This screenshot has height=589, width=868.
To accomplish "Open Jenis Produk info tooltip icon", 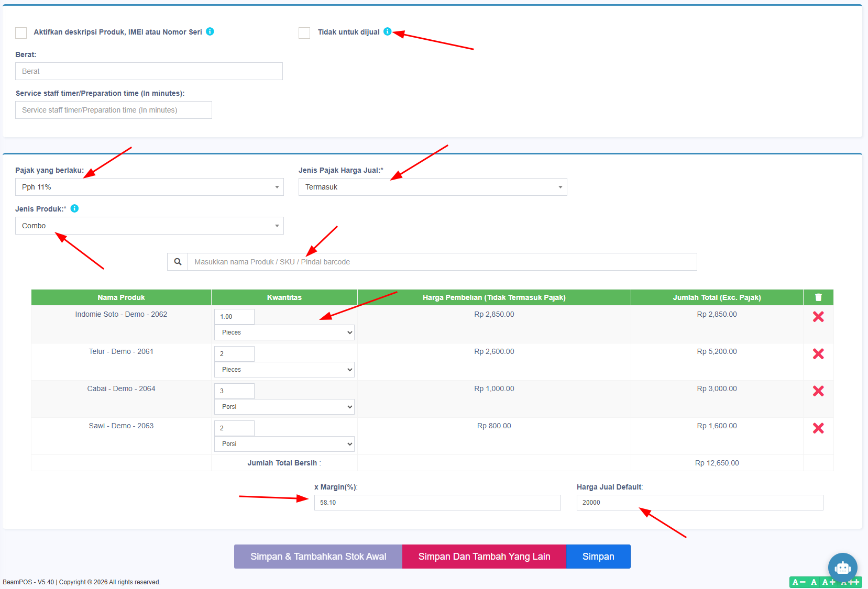I will pos(74,208).
